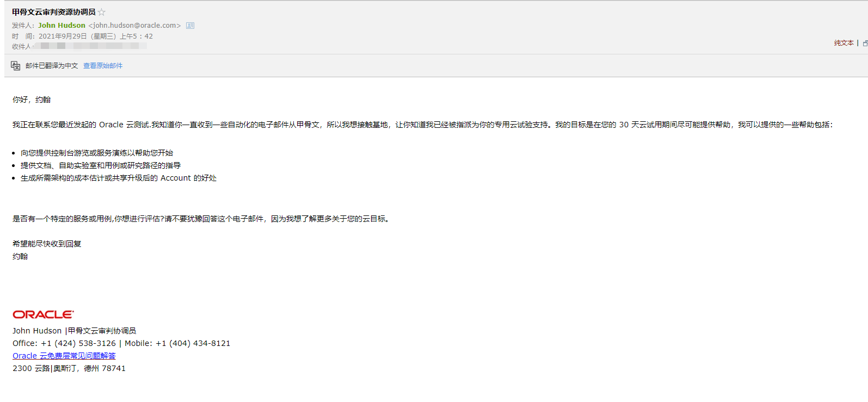Open the contact card icon beside sender address
Image resolution: width=868 pixels, height=402 pixels.
[190, 26]
